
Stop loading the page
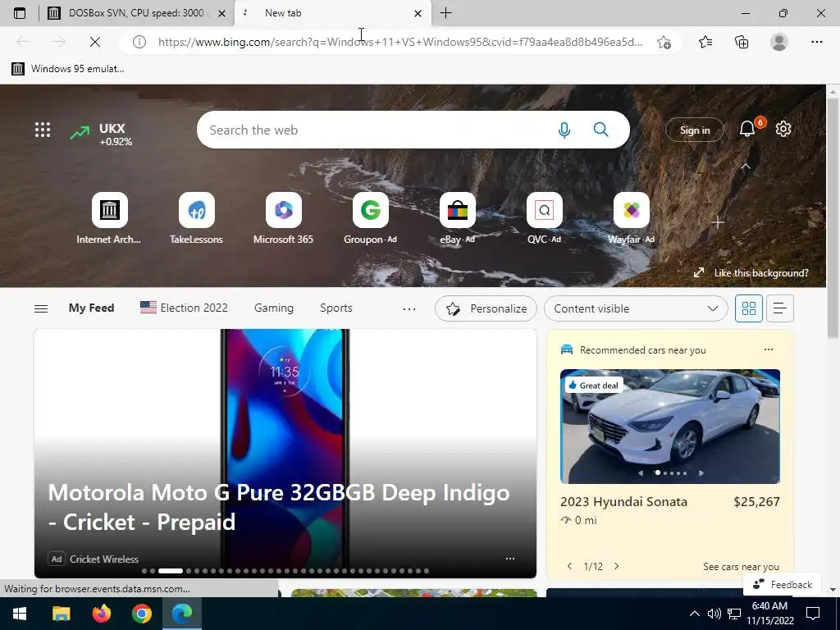click(x=95, y=42)
